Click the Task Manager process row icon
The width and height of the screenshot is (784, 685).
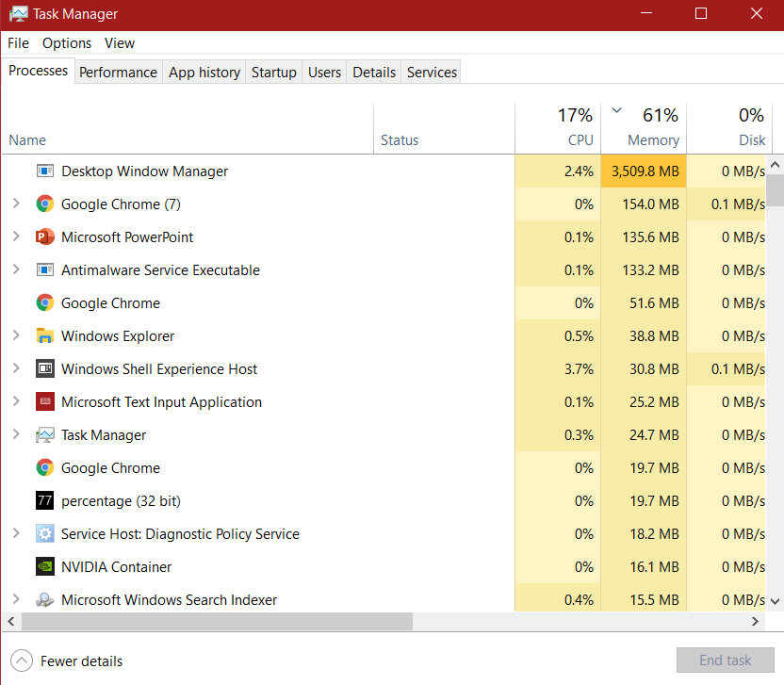click(45, 435)
